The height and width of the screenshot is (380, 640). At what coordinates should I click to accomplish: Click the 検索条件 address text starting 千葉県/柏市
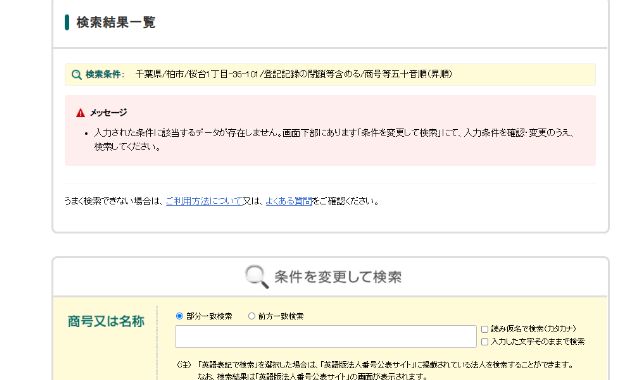[x=294, y=74]
